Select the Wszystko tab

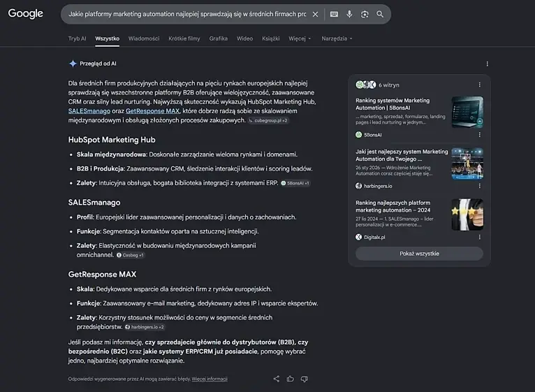pos(107,38)
